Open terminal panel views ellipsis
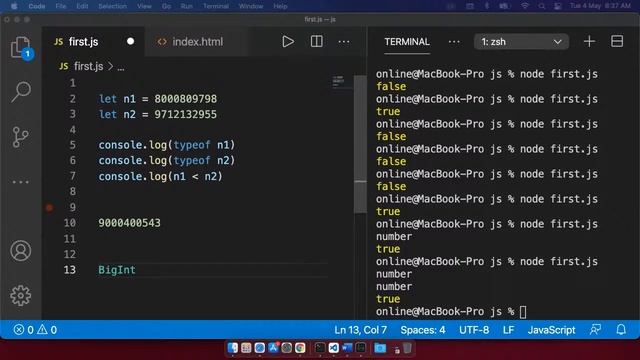This screenshot has width=640, height=360. point(454,42)
